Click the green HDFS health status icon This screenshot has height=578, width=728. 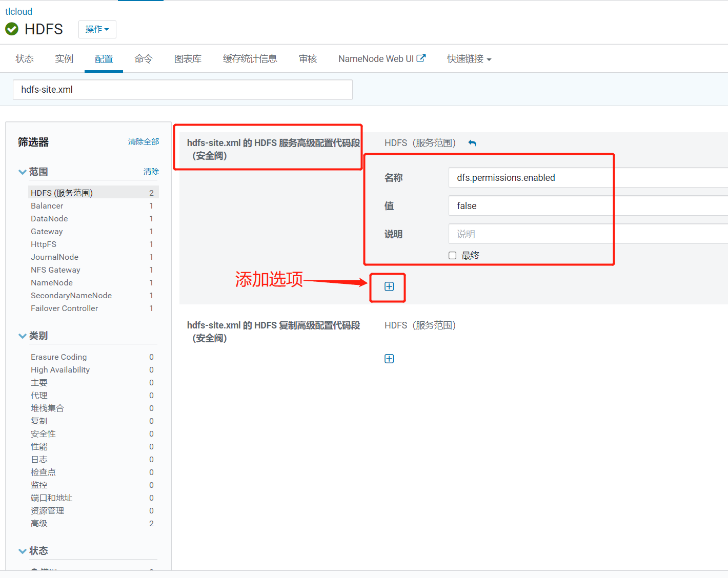(x=11, y=29)
